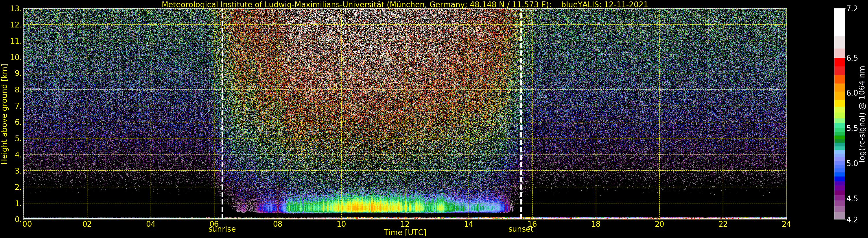Click the plot title mentioning blueYALIS 12-11-2021

tap(405, 4)
